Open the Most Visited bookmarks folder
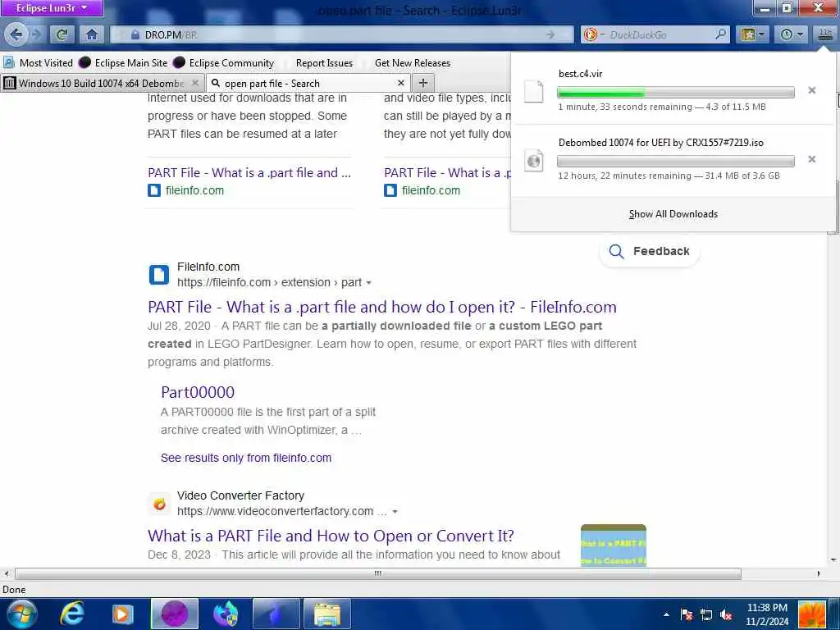This screenshot has width=840, height=630. (38, 62)
